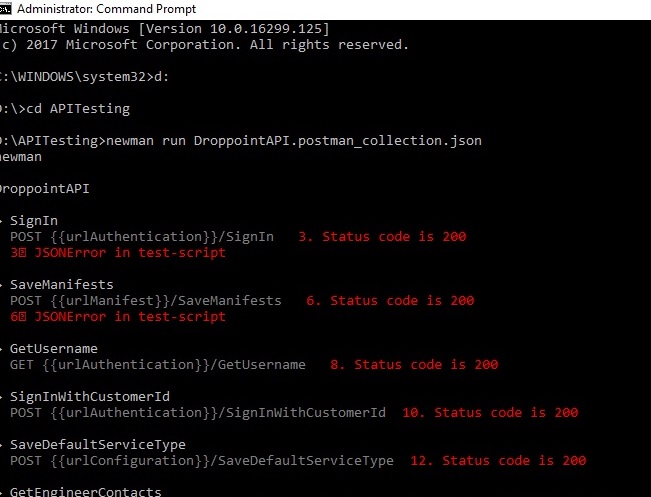The width and height of the screenshot is (651, 497).
Task: Click the '6 JSONError in test-script' line
Action: coord(118,317)
